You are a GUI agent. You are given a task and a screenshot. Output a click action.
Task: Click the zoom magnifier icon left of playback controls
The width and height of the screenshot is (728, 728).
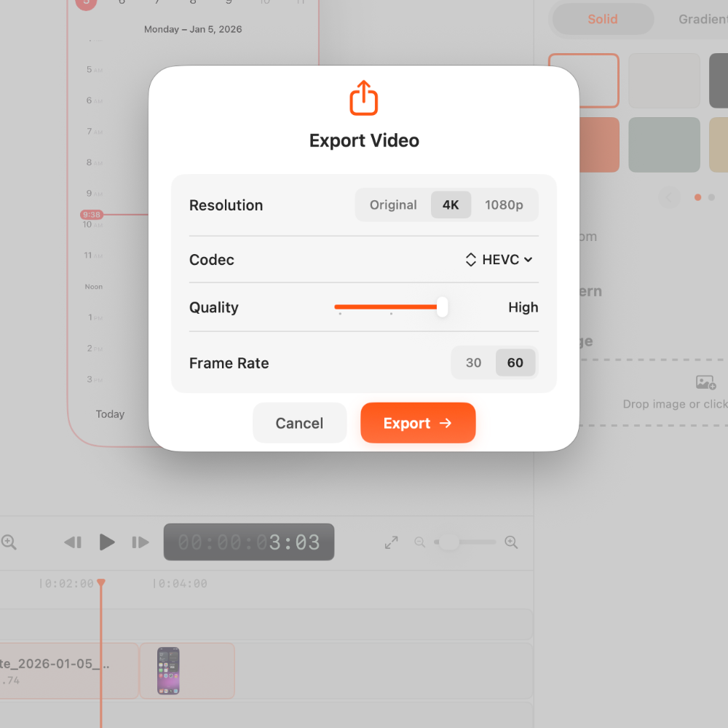tap(9, 542)
